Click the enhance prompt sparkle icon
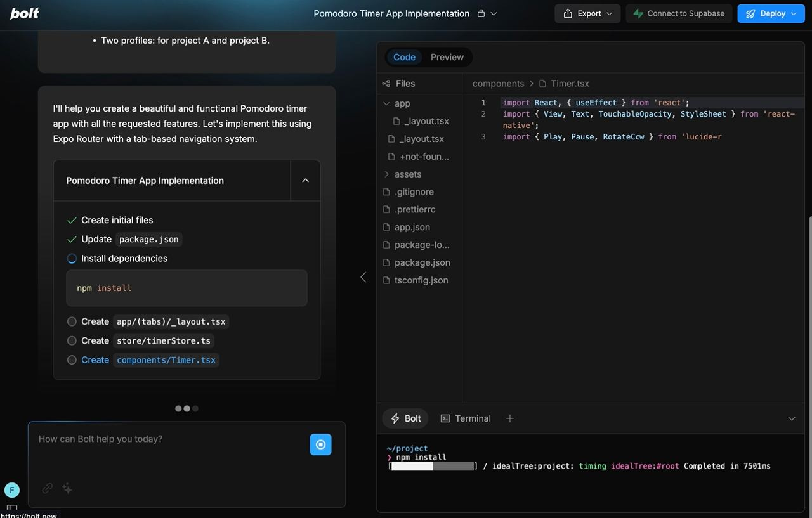 pyautogui.click(x=67, y=489)
